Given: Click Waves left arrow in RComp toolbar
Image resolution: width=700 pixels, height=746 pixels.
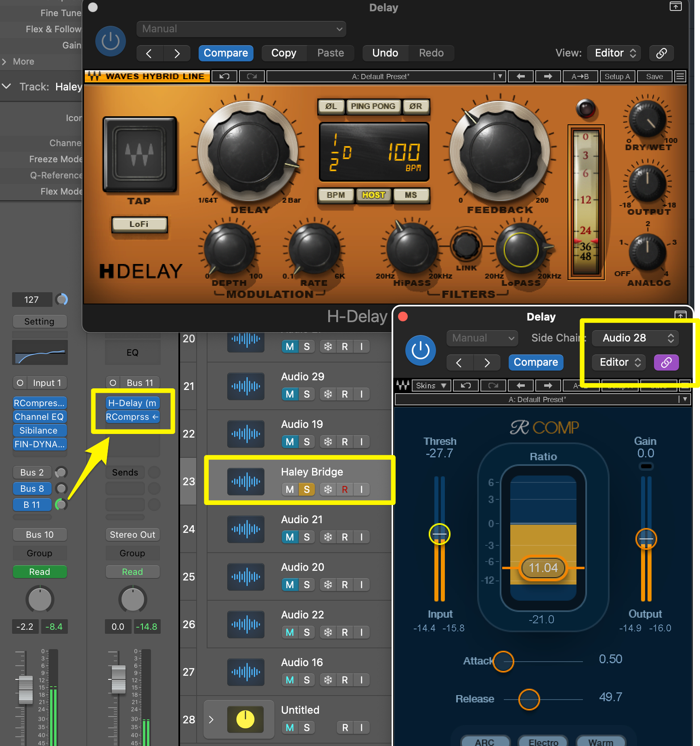Looking at the screenshot, I should [x=521, y=386].
